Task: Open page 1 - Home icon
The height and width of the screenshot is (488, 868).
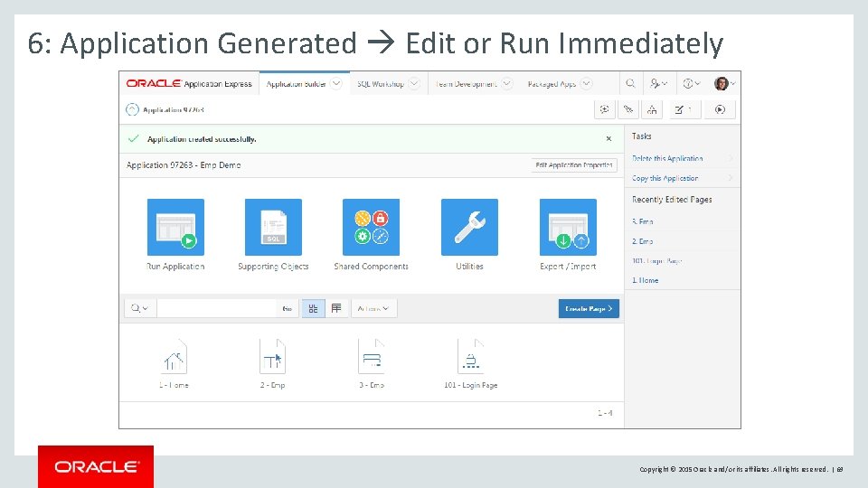Action: [175, 358]
